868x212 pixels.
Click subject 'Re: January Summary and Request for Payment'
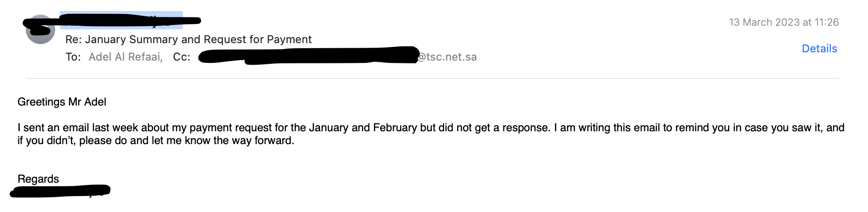coord(188,39)
